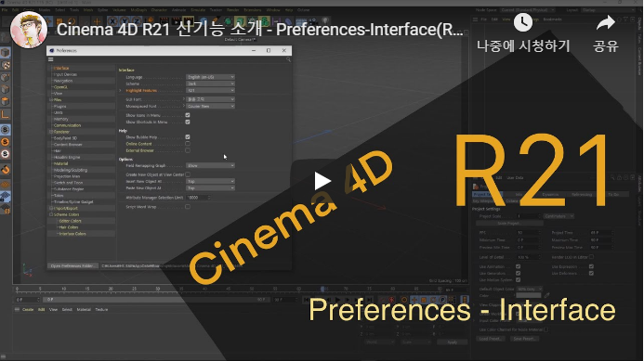Expand the Import/Export tree node

51,208
